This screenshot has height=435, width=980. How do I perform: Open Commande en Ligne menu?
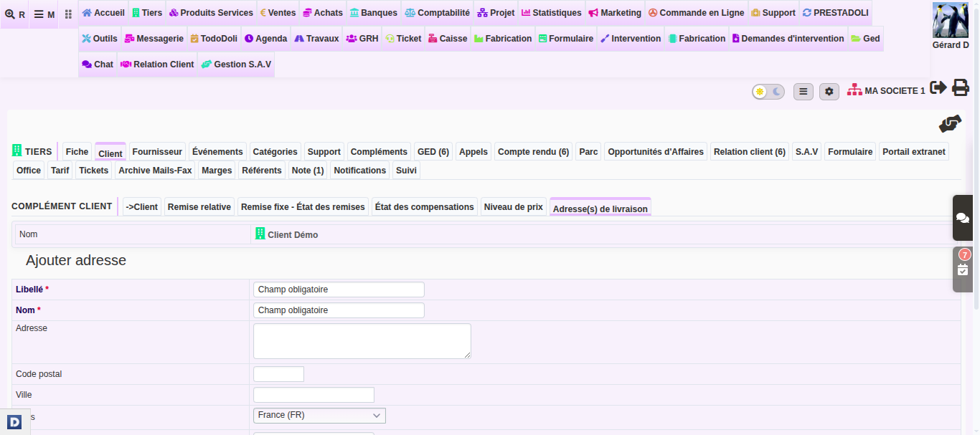pyautogui.click(x=697, y=13)
